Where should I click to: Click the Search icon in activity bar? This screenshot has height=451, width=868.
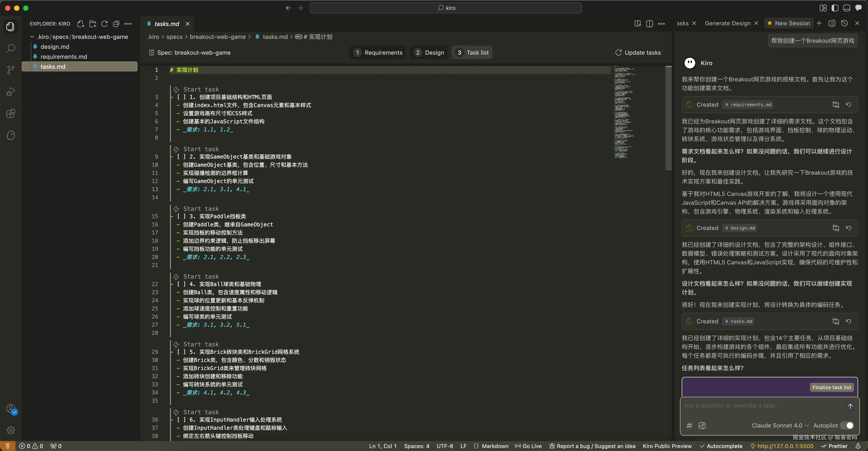tap(11, 48)
